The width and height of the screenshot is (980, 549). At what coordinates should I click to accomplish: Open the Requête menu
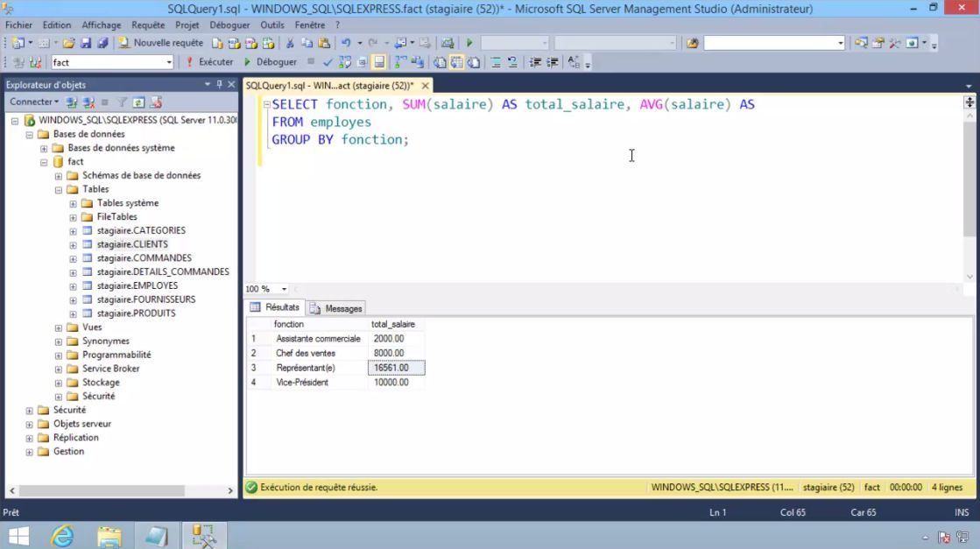148,25
